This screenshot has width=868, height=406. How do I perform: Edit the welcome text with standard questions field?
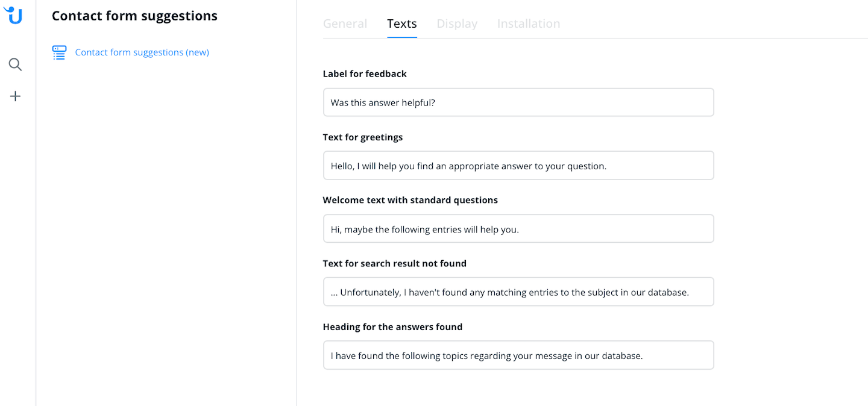tap(518, 229)
